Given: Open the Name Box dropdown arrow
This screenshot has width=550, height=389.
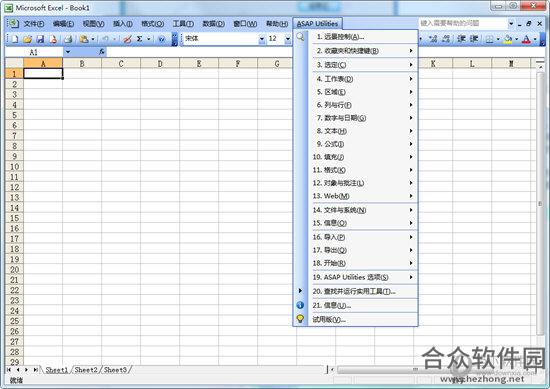Looking at the screenshot, I should pos(68,52).
